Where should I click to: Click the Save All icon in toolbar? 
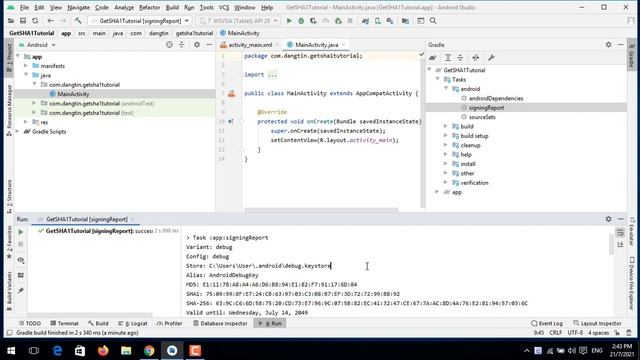[23, 21]
